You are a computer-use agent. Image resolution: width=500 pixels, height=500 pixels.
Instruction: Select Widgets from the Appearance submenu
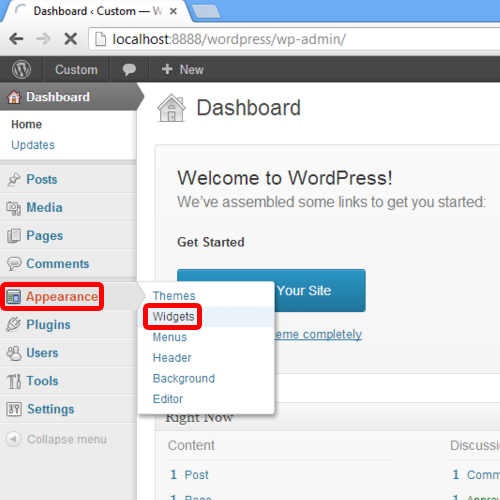click(x=173, y=317)
